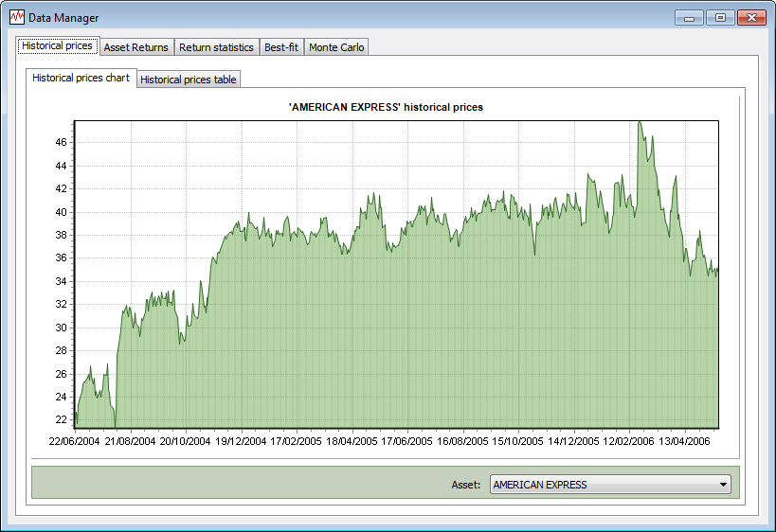776x532 pixels.
Task: Click the 28 price axis label
Action: [x=61, y=350]
